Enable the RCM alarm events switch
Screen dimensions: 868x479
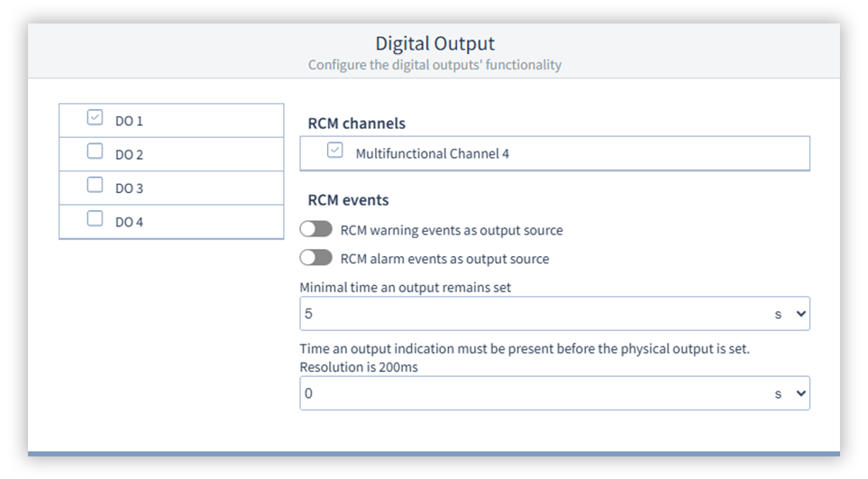(x=316, y=259)
